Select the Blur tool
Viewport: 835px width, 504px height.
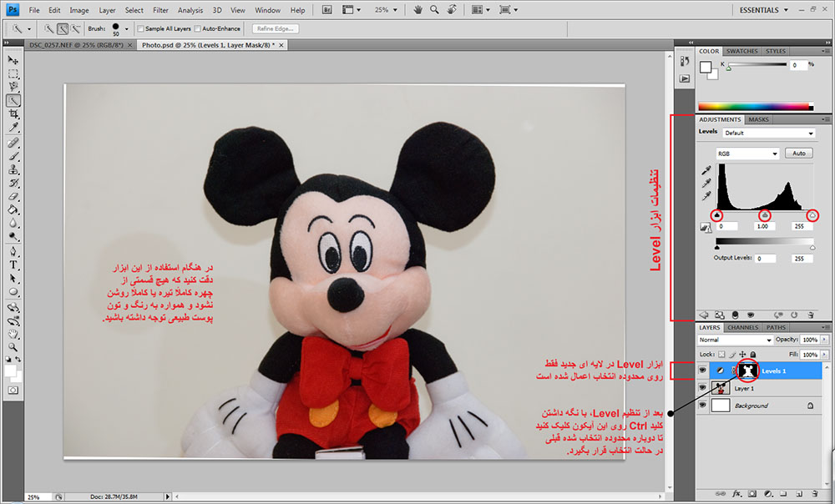[13, 223]
